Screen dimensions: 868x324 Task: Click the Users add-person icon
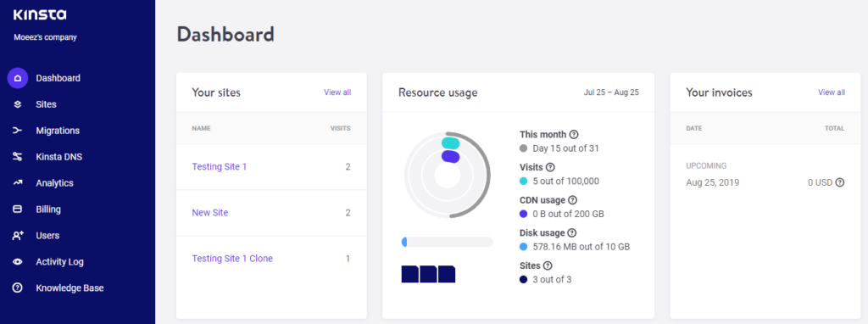(x=17, y=236)
